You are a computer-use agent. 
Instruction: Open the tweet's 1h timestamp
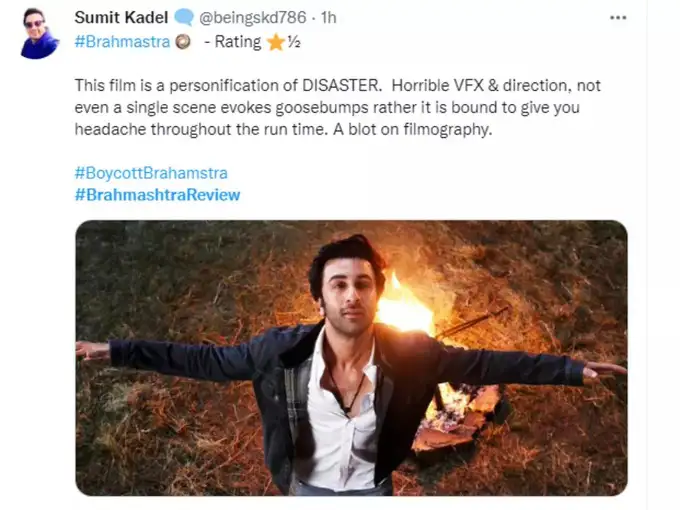click(x=328, y=18)
